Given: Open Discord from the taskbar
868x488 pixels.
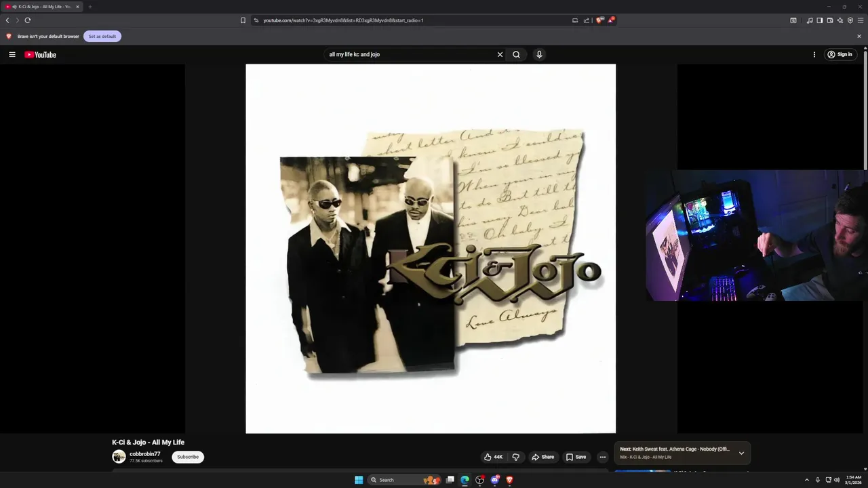Looking at the screenshot, I should (x=495, y=480).
